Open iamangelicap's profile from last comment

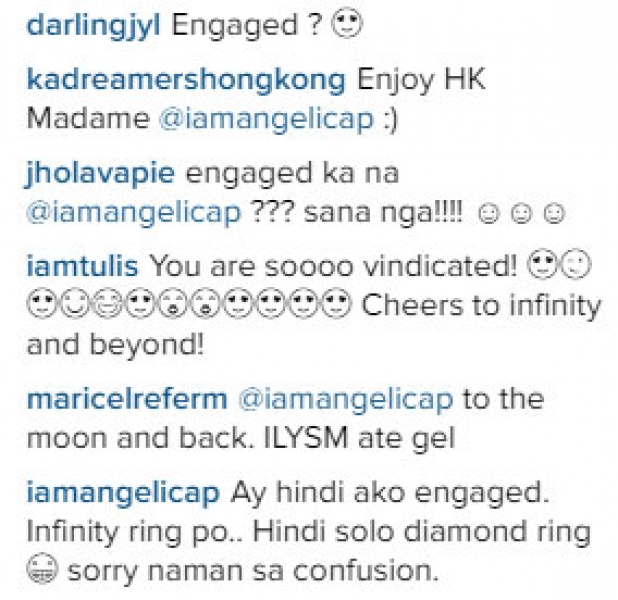coord(123,493)
